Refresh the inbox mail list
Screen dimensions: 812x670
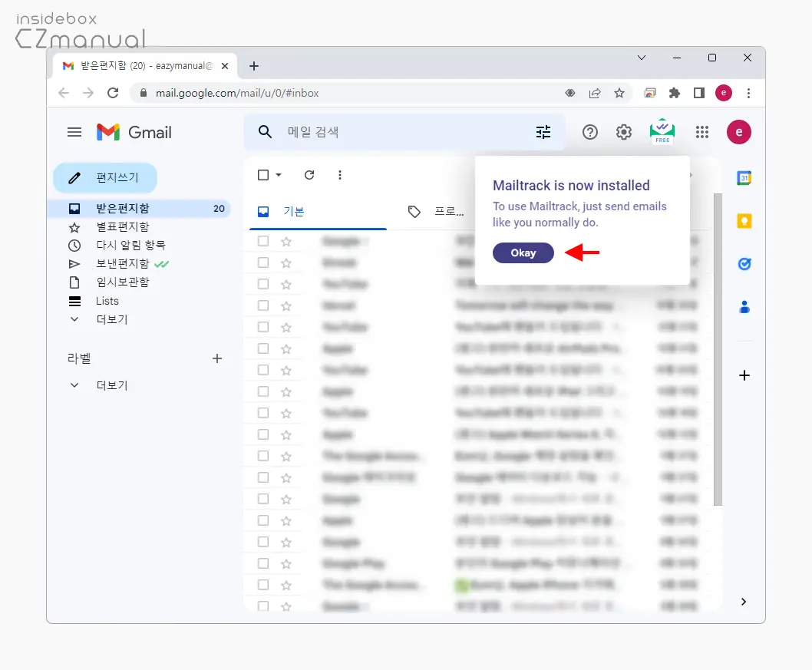[309, 175]
